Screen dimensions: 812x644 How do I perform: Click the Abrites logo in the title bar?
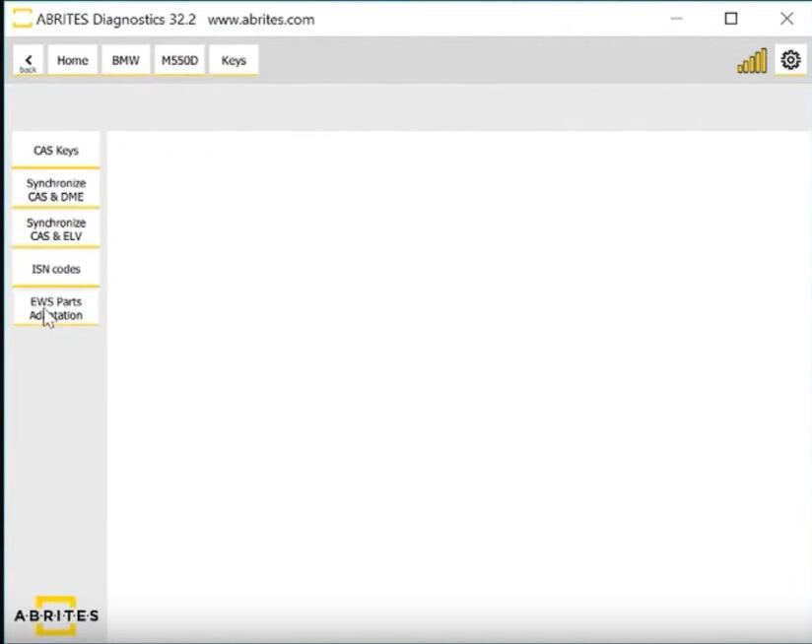(x=22, y=19)
